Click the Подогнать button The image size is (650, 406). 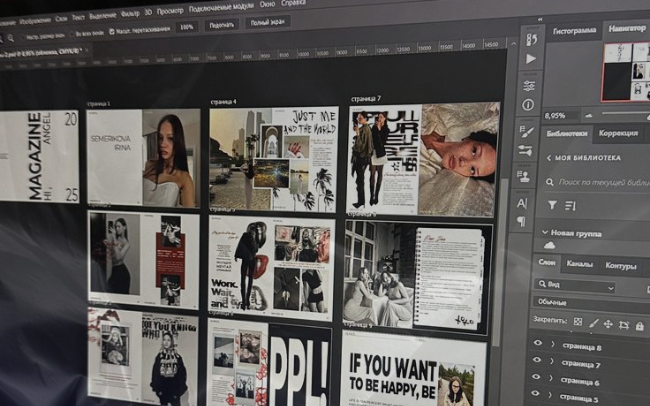point(221,26)
